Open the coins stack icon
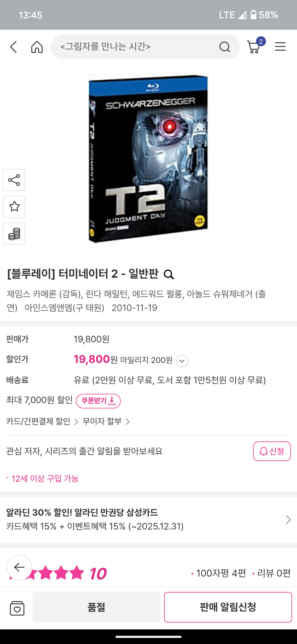Viewport: 297px width, 644px height. (x=14, y=234)
